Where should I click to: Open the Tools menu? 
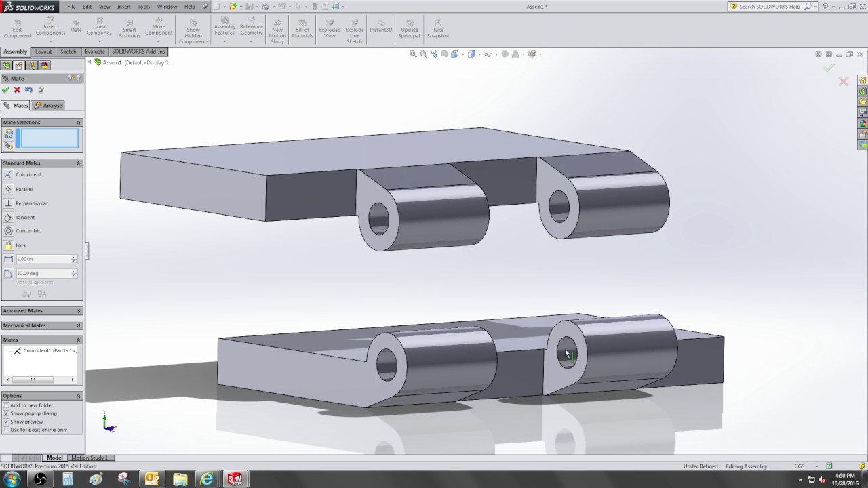point(144,7)
